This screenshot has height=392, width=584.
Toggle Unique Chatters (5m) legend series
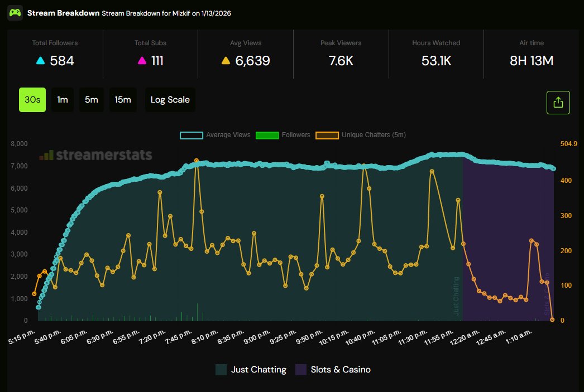(x=361, y=135)
